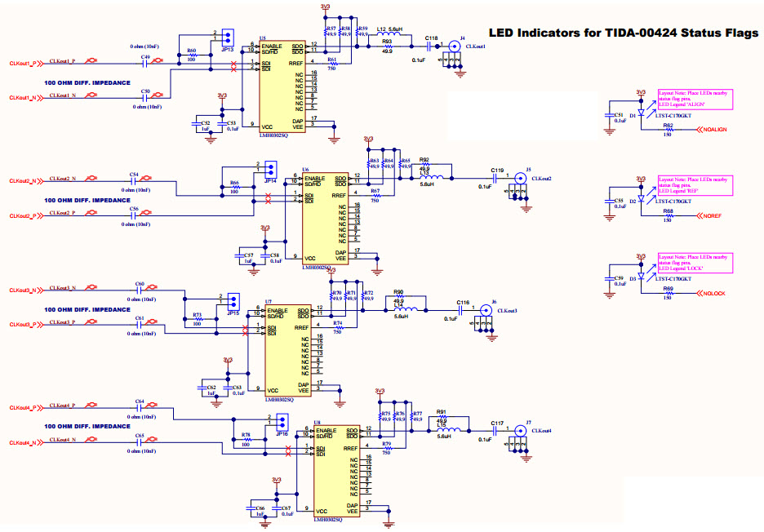Select the J4 CLKout1 connector symbol
This screenshot has height=532, width=764.
coord(453,47)
